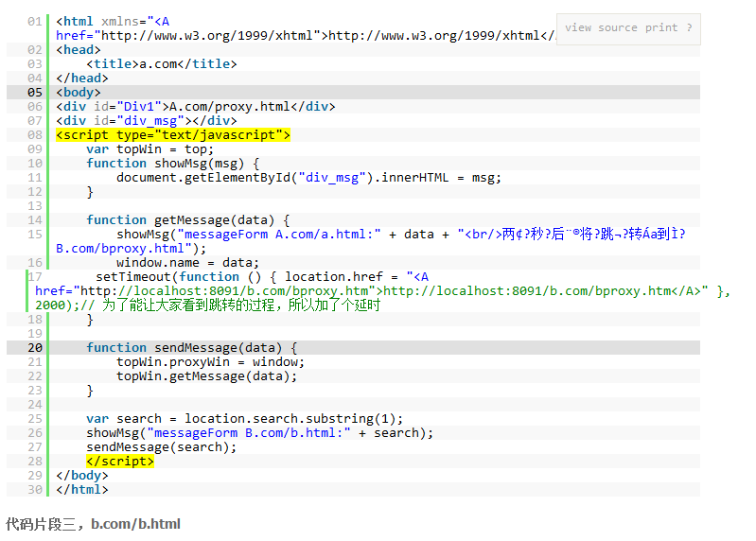The width and height of the screenshot is (756, 541).
Task: Click the print link in code toolbar
Action: [x=661, y=28]
